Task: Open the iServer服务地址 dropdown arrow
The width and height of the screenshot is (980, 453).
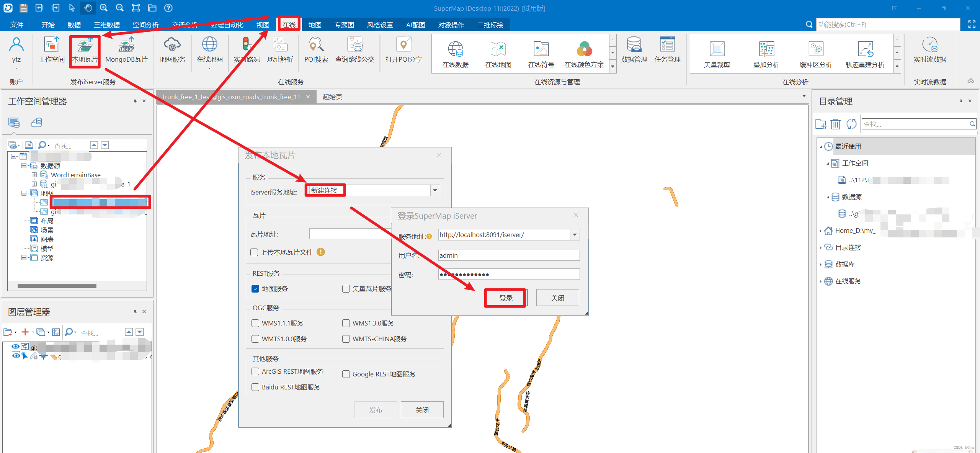Action: (435, 190)
